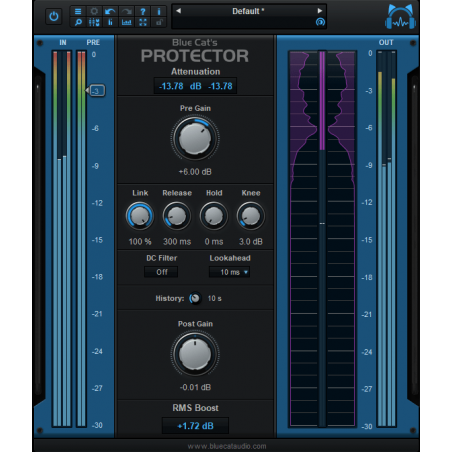
Task: Open the mixer sliders controls icon
Action: pos(94,22)
